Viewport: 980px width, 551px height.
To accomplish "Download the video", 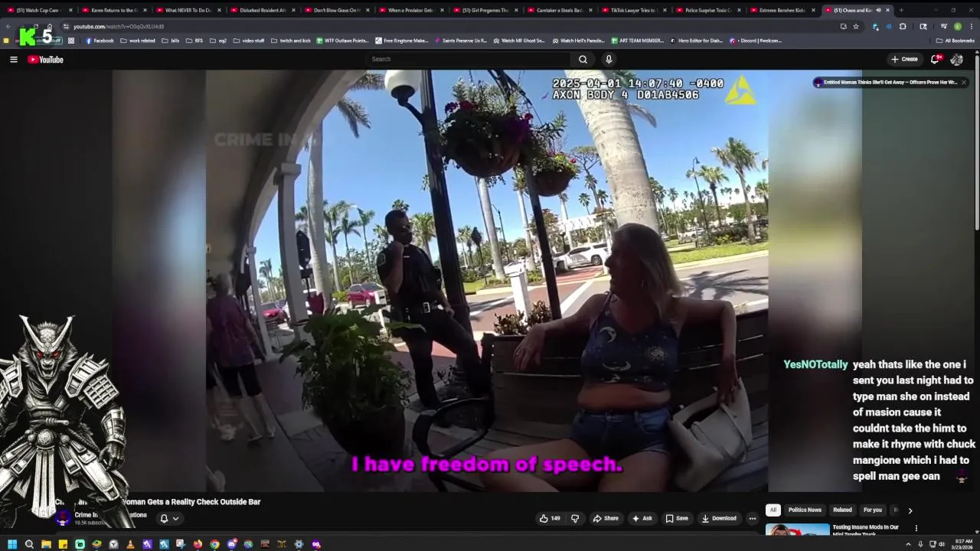I will point(719,518).
